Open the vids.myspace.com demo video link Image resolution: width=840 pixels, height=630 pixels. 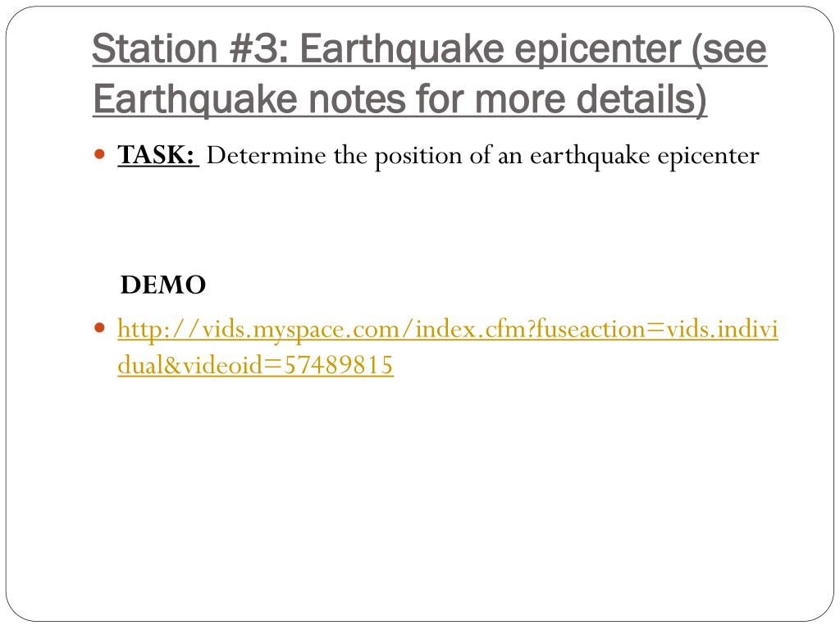tap(448, 347)
